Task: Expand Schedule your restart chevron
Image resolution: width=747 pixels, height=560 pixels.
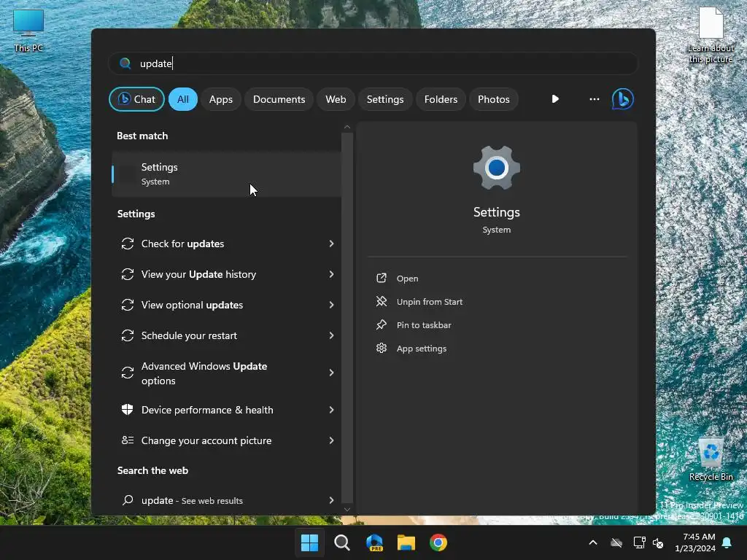Action: 331,335
